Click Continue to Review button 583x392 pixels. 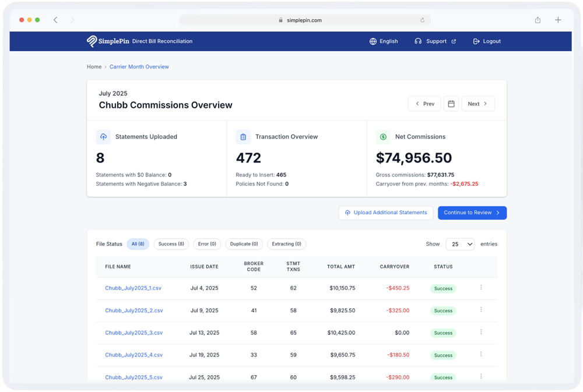point(472,213)
